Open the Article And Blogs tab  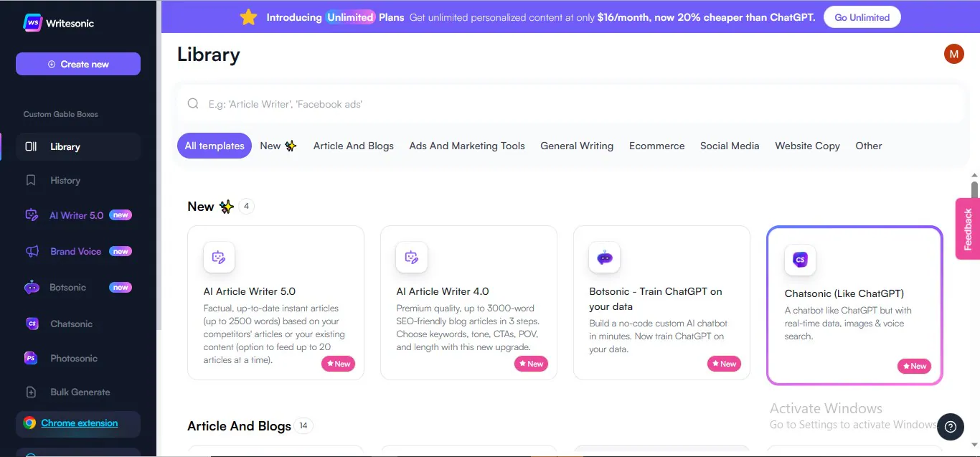pos(354,146)
